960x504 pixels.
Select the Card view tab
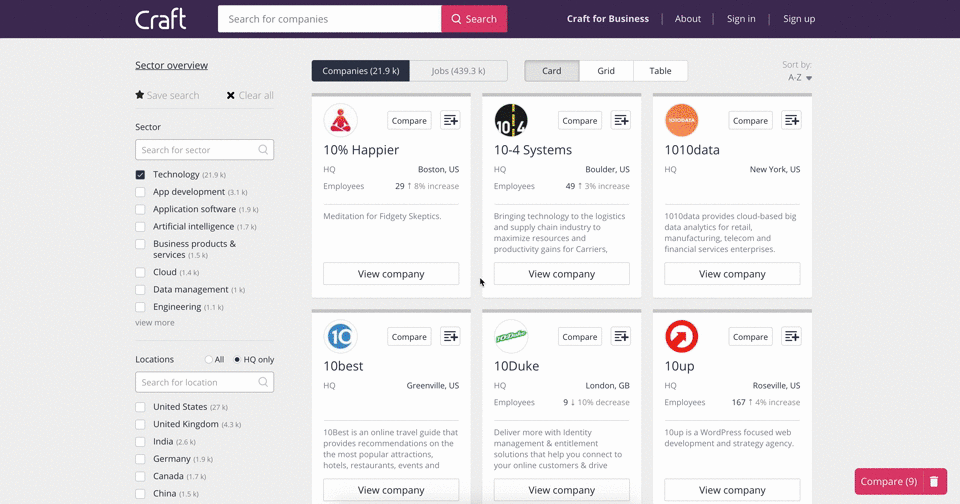552,71
